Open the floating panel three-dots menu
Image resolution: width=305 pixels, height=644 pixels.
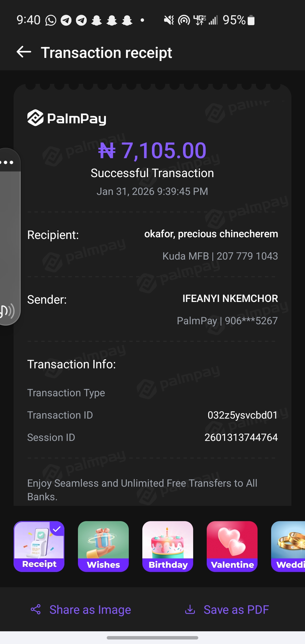[7, 162]
